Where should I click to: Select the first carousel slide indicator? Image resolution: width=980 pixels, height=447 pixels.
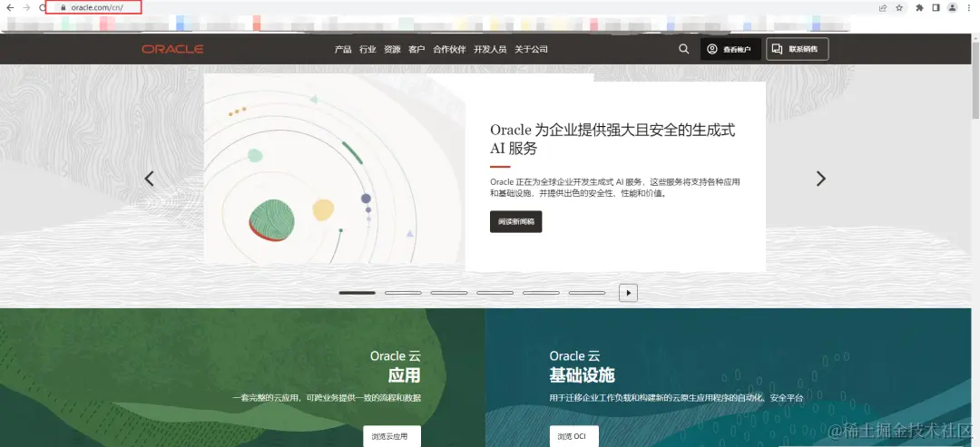[357, 293]
